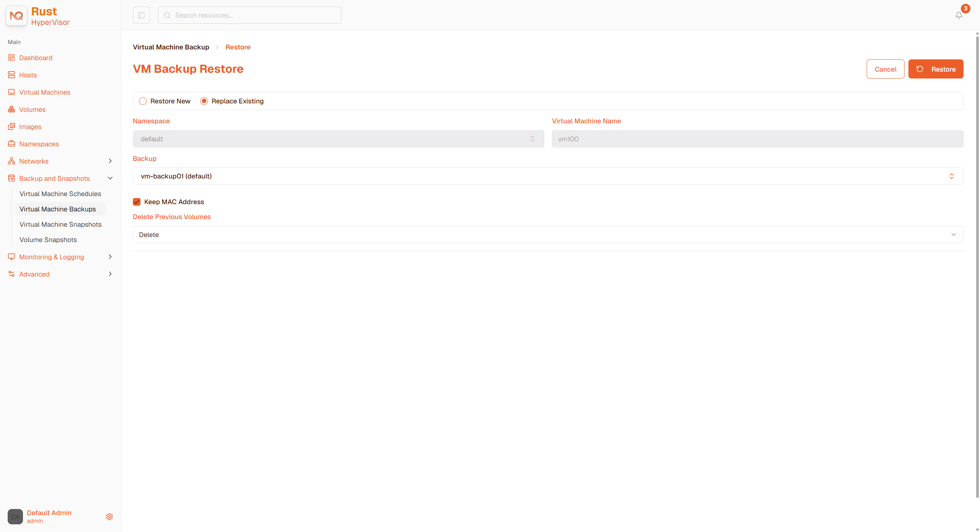Click the Backup and Snapshots database icon

pos(11,178)
